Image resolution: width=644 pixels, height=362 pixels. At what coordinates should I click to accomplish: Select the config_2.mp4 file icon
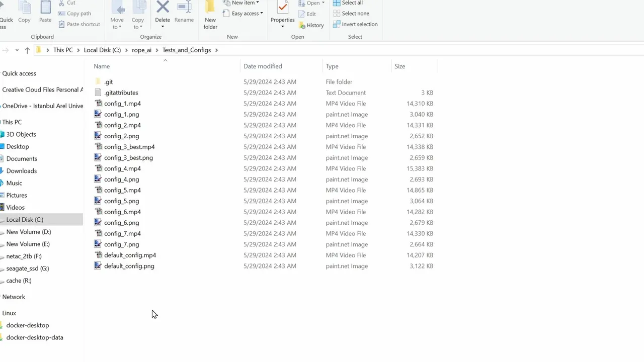(98, 125)
